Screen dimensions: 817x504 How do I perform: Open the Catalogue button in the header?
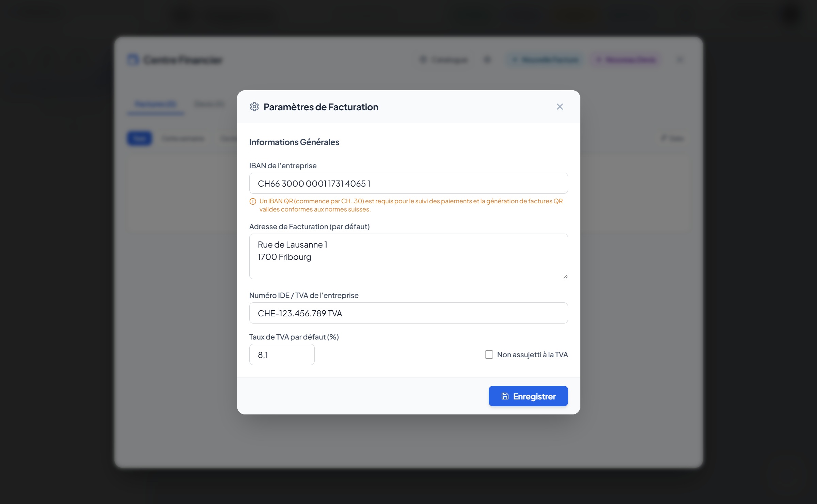444,60
